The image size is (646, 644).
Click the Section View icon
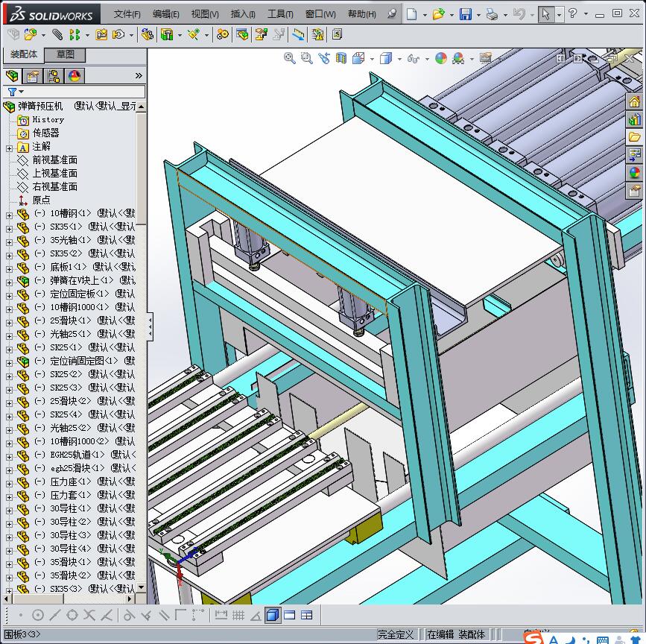(341, 58)
